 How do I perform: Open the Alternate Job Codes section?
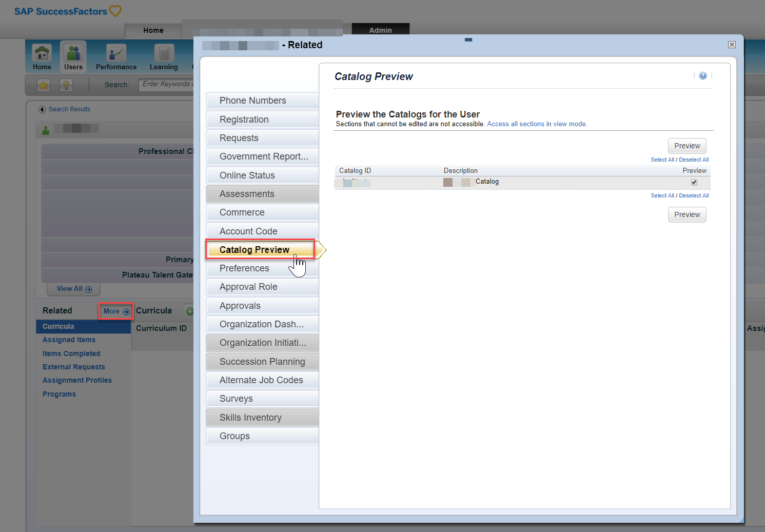(262, 380)
